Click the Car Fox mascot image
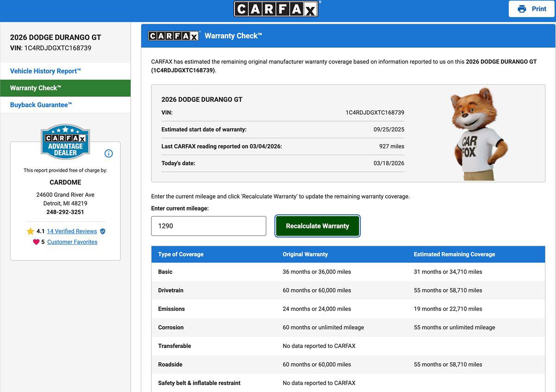This screenshot has width=556, height=392. (x=475, y=133)
